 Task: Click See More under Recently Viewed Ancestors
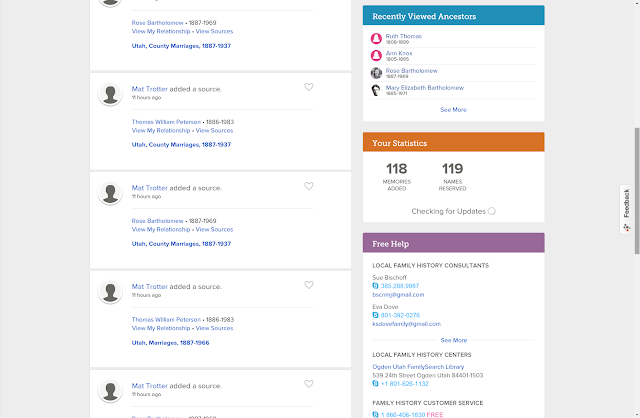[x=453, y=109]
